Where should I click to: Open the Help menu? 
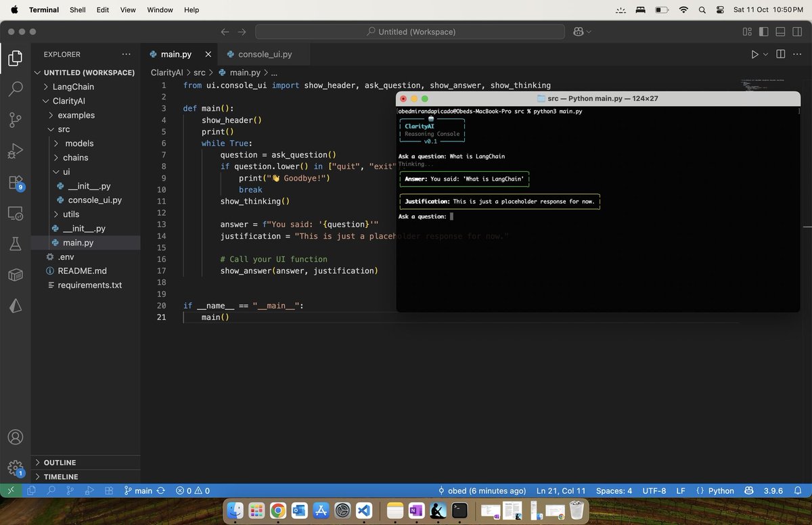pyautogui.click(x=191, y=10)
